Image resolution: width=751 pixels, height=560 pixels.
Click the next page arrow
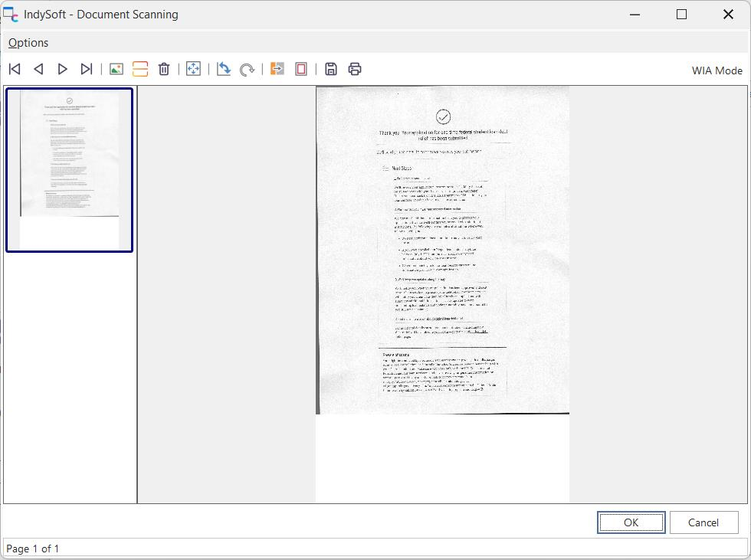coord(63,69)
